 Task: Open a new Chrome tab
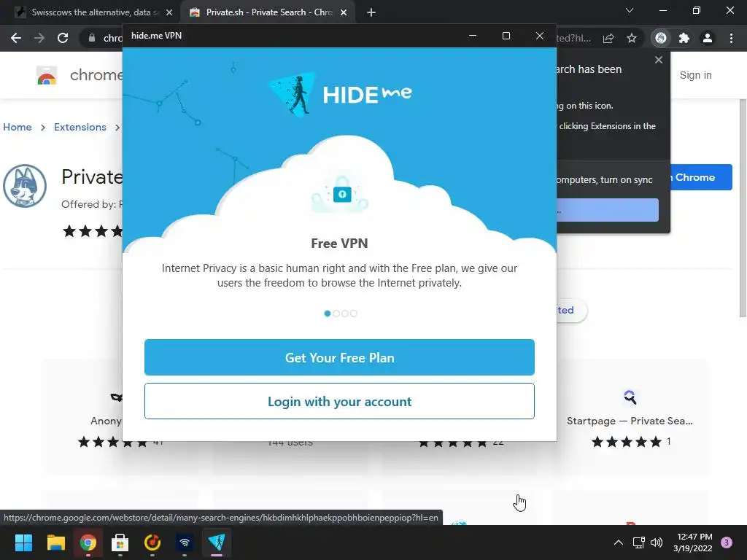coord(371,12)
